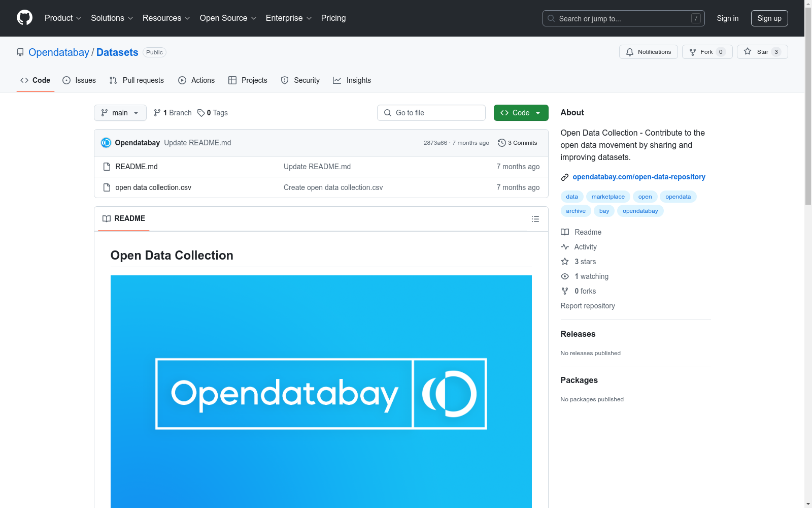The image size is (812, 508).
Task: Open the Issues tab
Action: coord(79,80)
